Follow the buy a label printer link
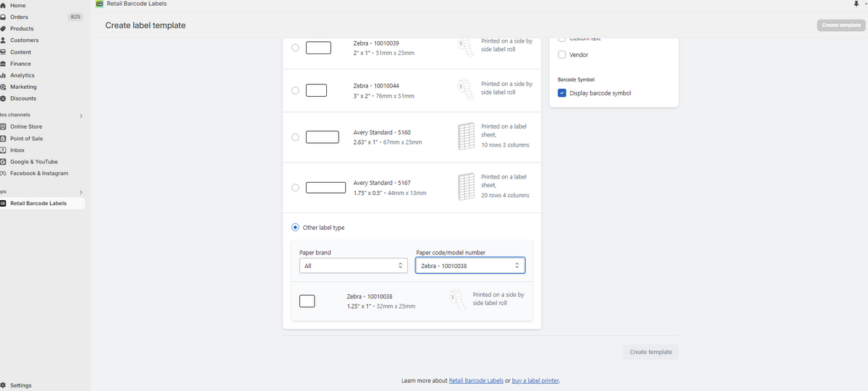Screen dimensions: 868x391 click(x=535, y=381)
